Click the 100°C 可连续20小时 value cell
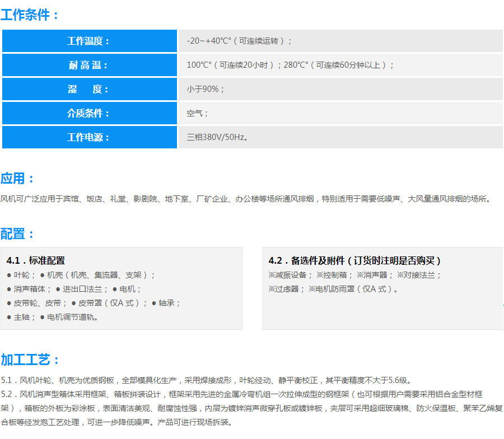Screen dimensions: 504x439 point(340,65)
